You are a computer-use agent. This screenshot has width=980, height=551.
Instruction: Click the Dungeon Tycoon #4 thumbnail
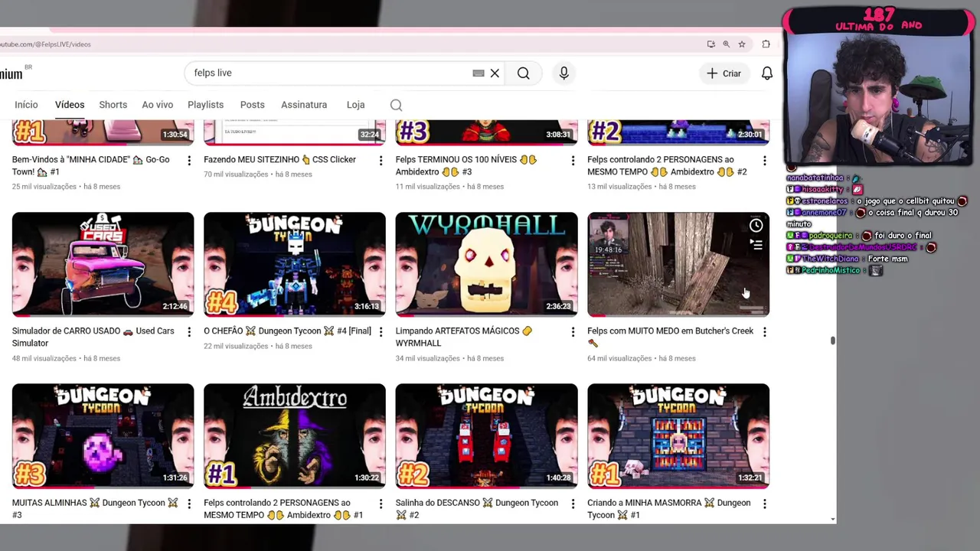click(x=295, y=264)
